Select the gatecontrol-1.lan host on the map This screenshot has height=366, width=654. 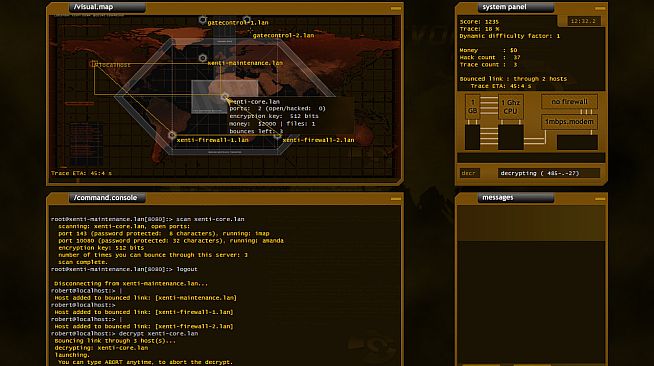203,20
